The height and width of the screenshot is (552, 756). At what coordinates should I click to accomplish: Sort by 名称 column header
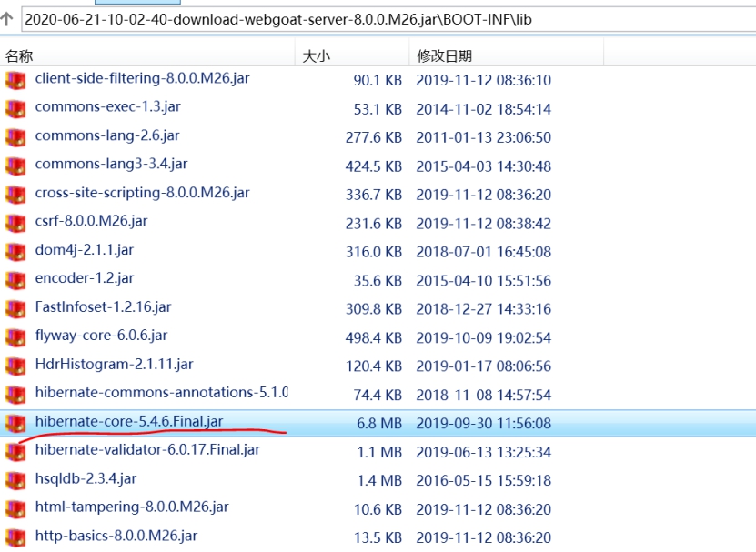pyautogui.click(x=147, y=55)
